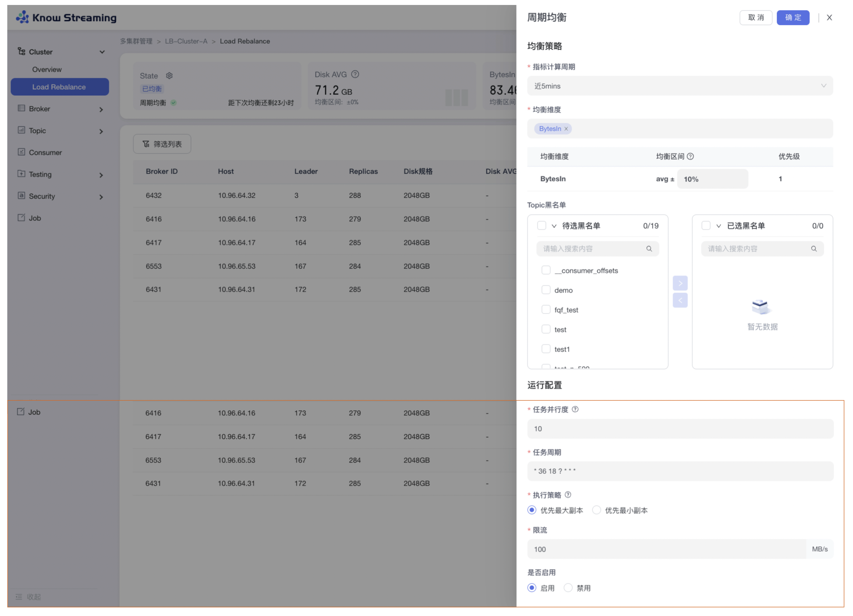Screen dimensions: 853x616
Task: Select the 禁用 radio option
Action: 568,588
